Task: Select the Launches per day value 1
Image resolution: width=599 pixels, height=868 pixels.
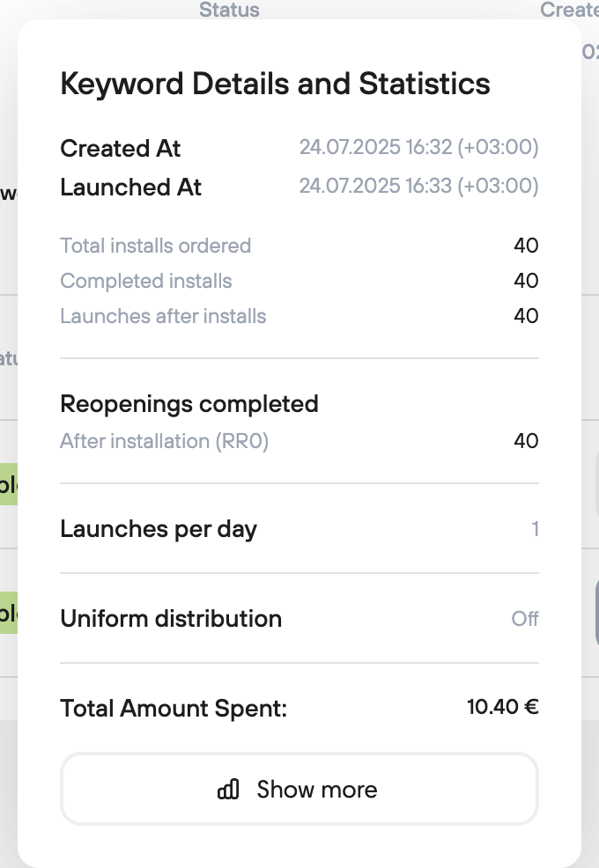Action: coord(535,529)
